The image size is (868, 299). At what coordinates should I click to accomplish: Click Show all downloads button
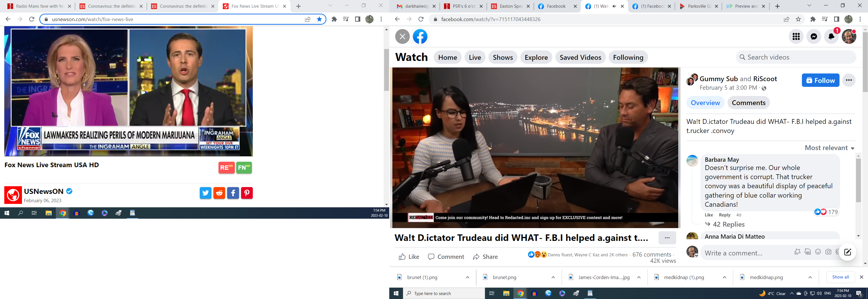coord(840,277)
